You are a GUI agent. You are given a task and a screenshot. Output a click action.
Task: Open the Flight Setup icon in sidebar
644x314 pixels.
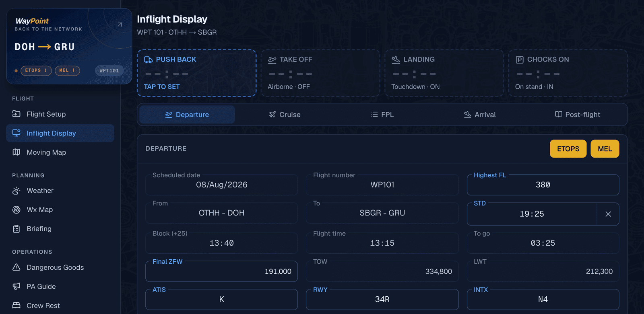point(16,114)
